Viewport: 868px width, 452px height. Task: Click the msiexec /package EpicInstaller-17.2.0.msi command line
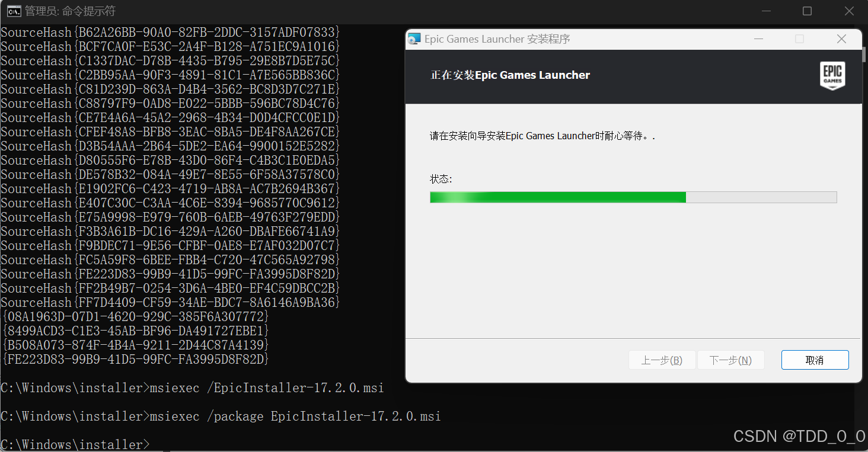[x=221, y=416]
